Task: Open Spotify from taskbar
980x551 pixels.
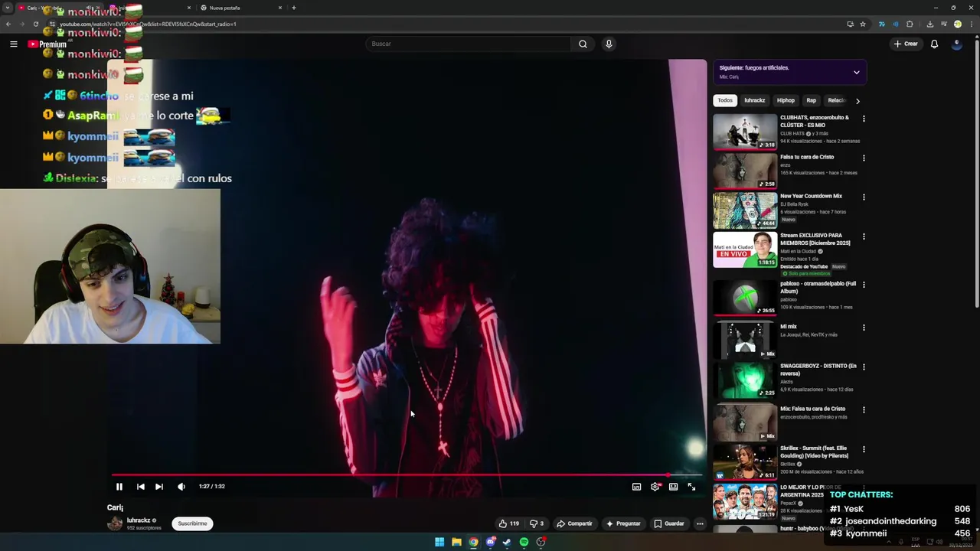Action: click(524, 542)
